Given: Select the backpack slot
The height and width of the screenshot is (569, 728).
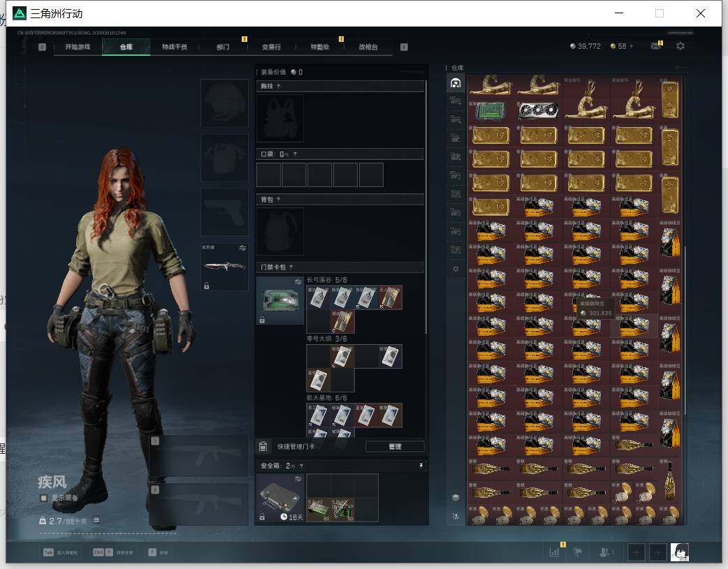Looking at the screenshot, I should (x=280, y=231).
